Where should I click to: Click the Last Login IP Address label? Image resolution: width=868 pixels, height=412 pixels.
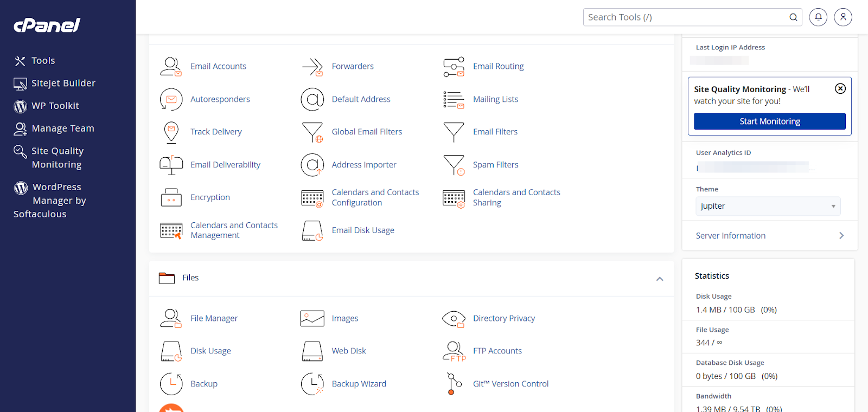pyautogui.click(x=730, y=47)
